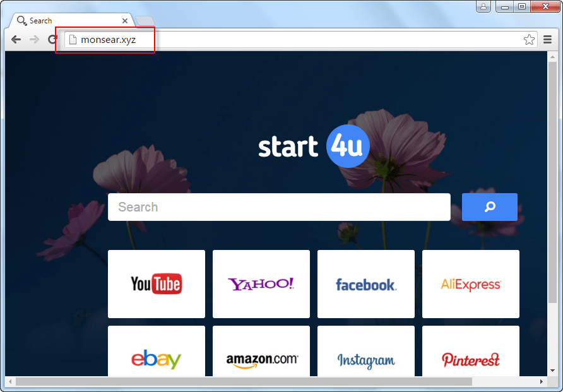Open the YouTube tile
Viewport: 563px width, 392px height.
[x=157, y=284]
